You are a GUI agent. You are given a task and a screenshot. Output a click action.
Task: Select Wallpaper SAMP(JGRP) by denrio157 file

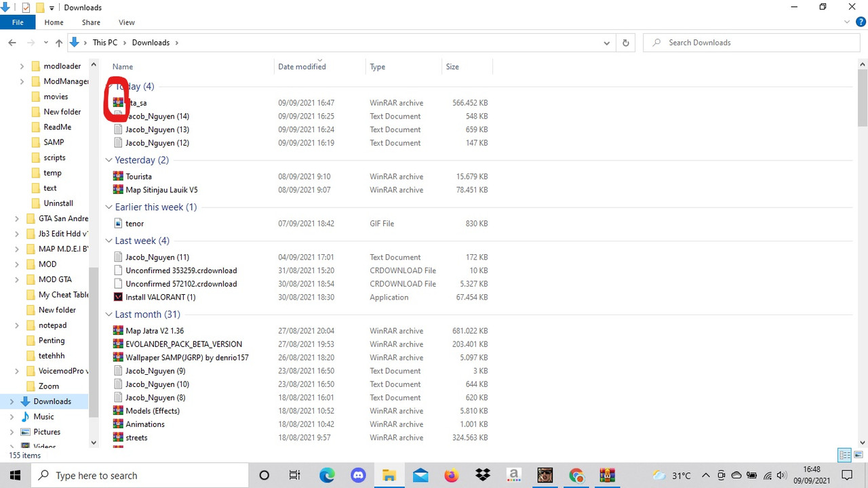click(x=187, y=357)
